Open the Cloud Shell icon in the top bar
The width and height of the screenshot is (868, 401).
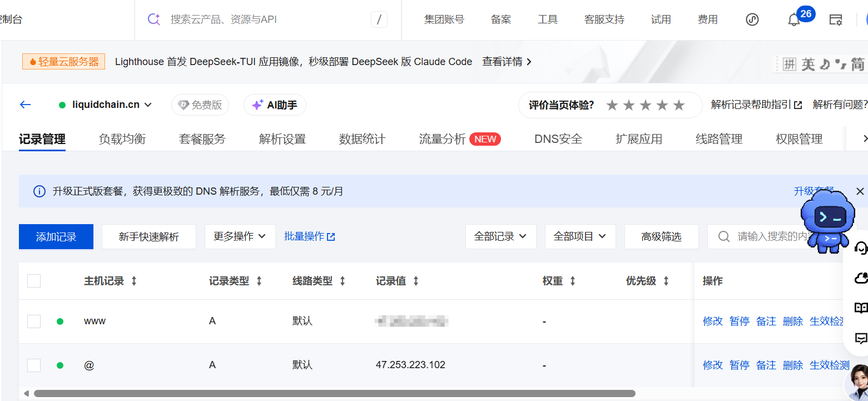coord(752,19)
